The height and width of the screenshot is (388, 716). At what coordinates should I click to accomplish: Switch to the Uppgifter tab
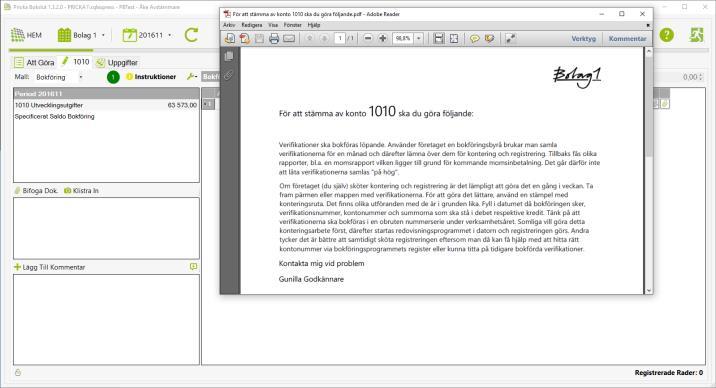coord(117,63)
